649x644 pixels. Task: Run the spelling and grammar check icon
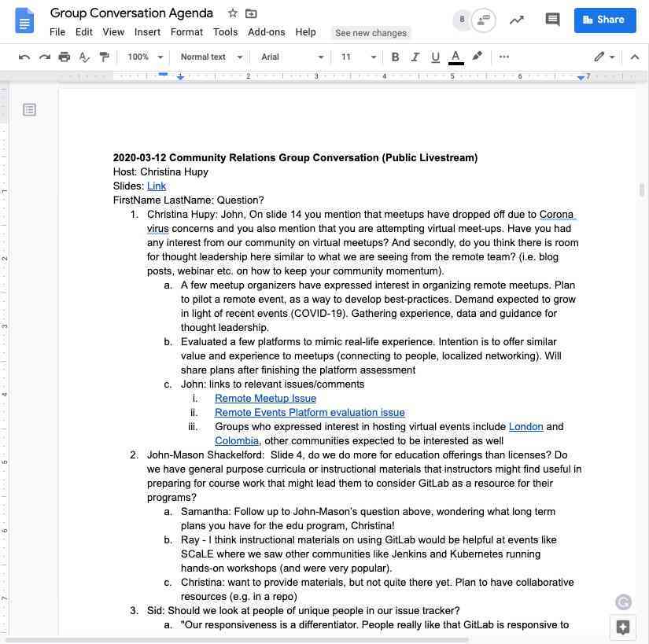(x=84, y=57)
